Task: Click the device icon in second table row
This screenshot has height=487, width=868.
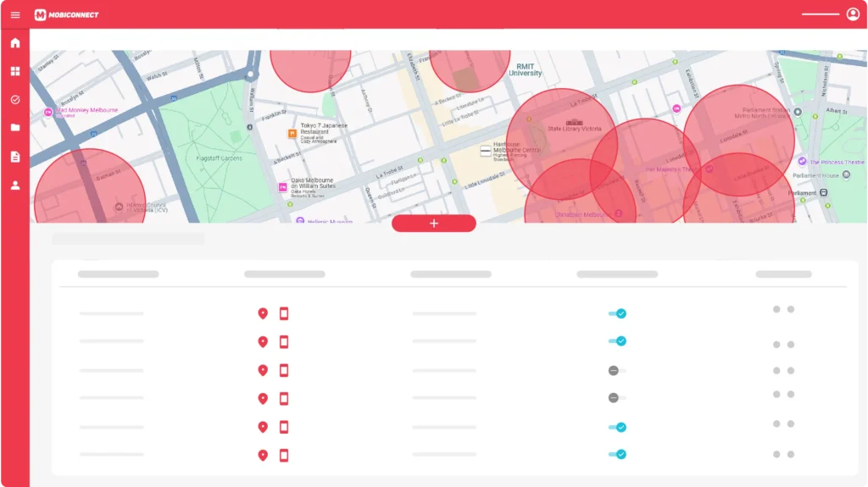Action: pos(284,342)
